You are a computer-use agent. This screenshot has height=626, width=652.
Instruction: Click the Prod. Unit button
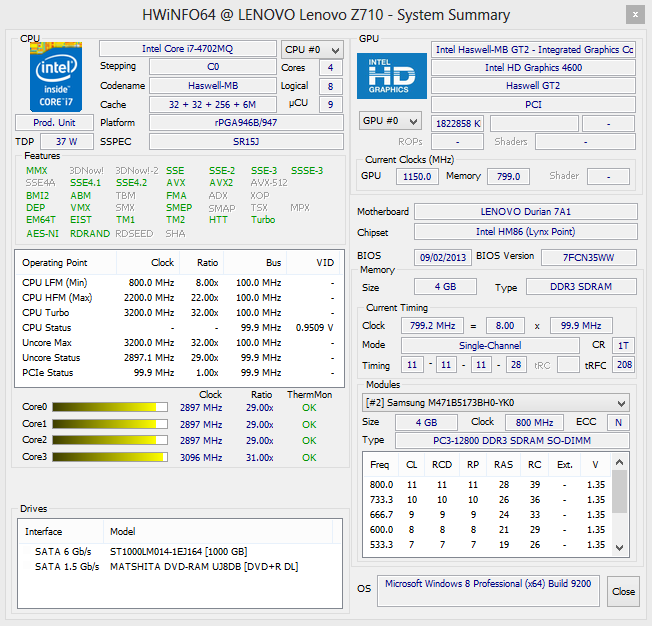coord(54,123)
